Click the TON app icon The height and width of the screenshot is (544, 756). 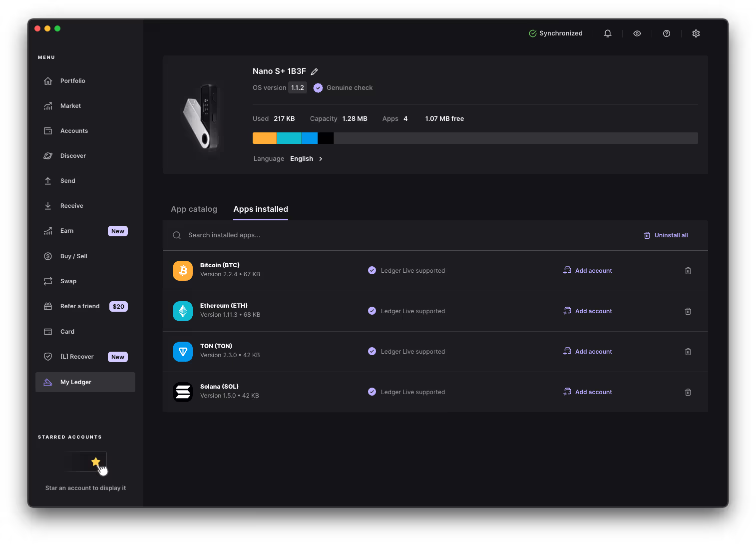coord(183,352)
